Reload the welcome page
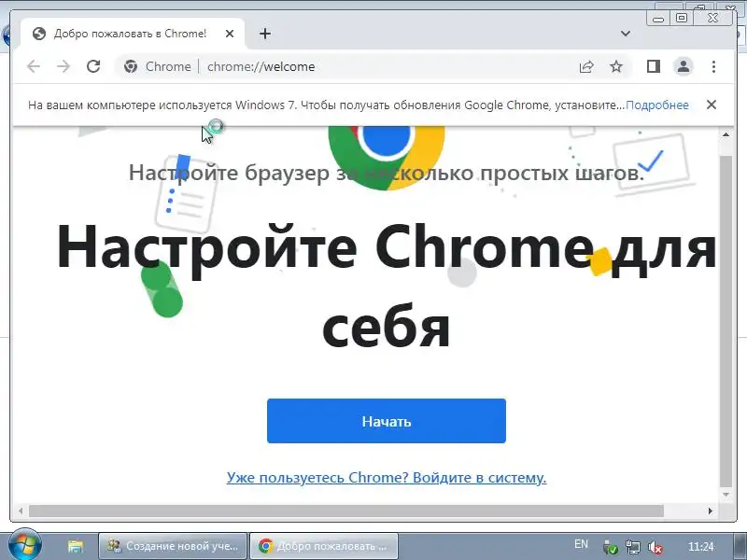The height and width of the screenshot is (560, 747). 93,66
